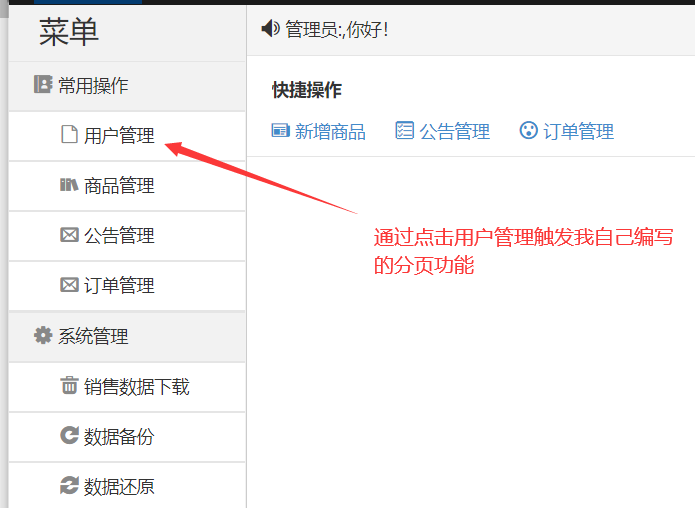
Task: Open 数据备份 menu item
Action: click(x=127, y=437)
